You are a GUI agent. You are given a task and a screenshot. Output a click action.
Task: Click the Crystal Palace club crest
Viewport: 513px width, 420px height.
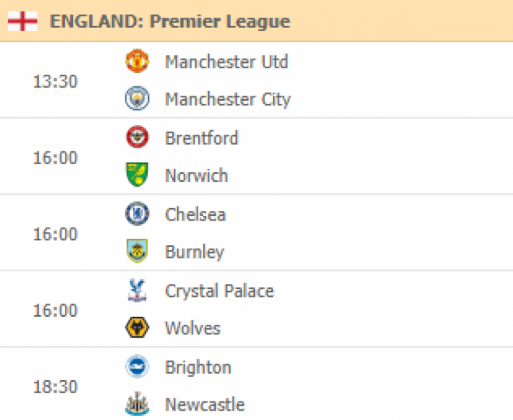point(137,290)
